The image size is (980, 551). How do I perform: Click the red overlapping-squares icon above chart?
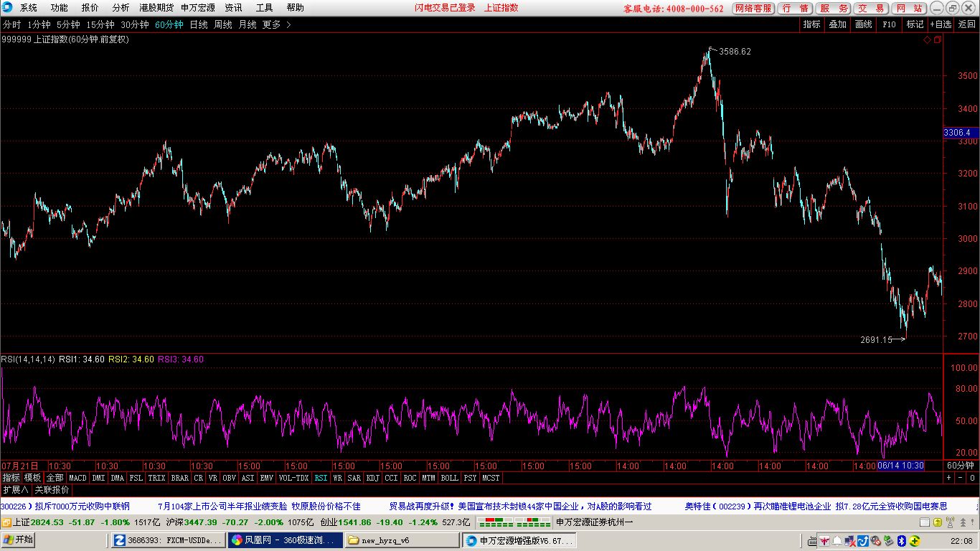click(x=936, y=40)
